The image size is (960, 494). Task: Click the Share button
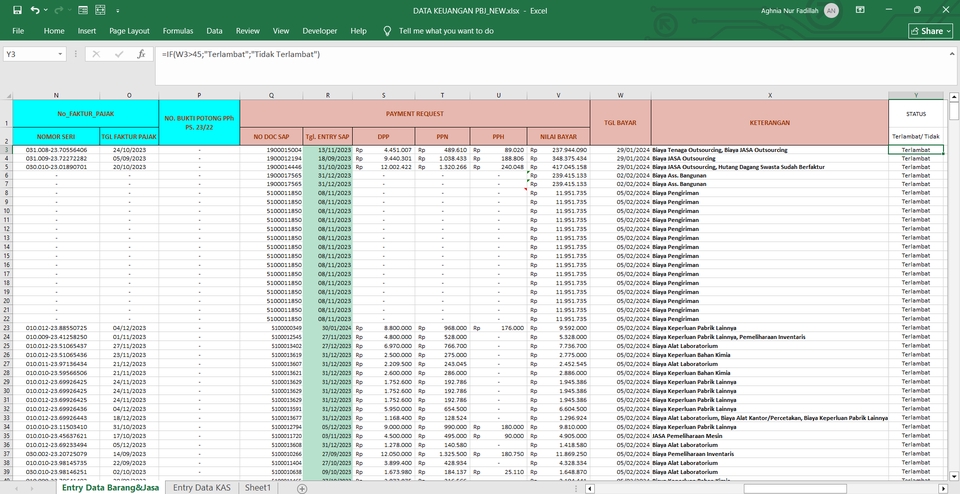click(930, 31)
